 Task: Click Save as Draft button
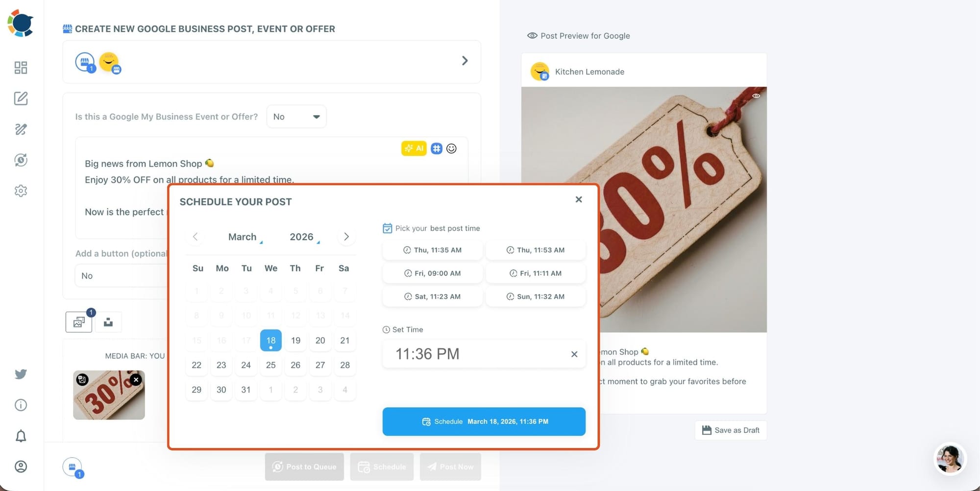[731, 430]
